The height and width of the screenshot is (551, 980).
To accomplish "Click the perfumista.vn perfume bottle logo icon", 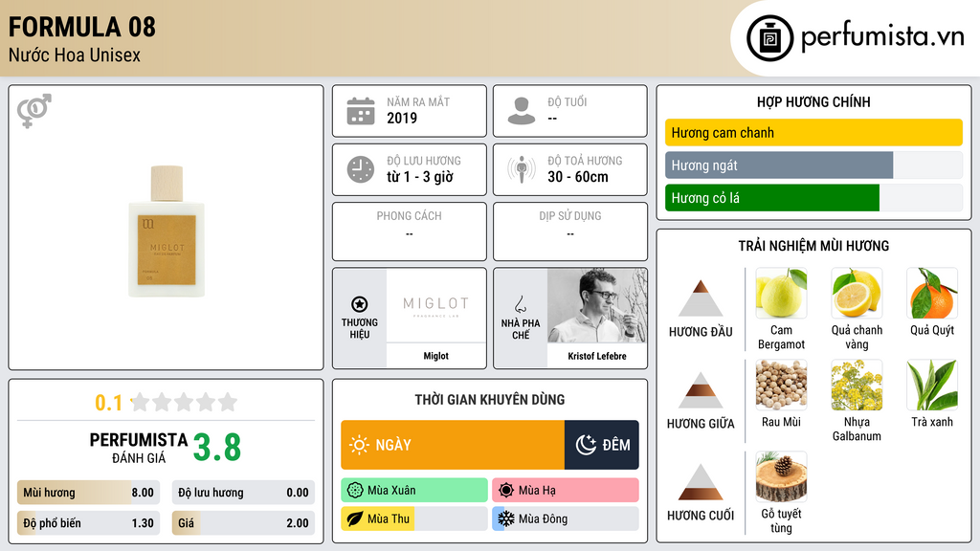I will [769, 38].
